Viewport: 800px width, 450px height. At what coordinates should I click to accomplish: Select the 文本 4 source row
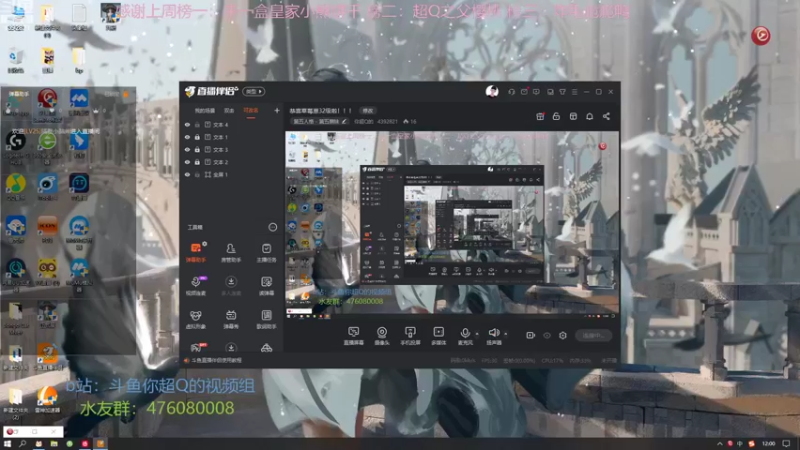[232, 124]
